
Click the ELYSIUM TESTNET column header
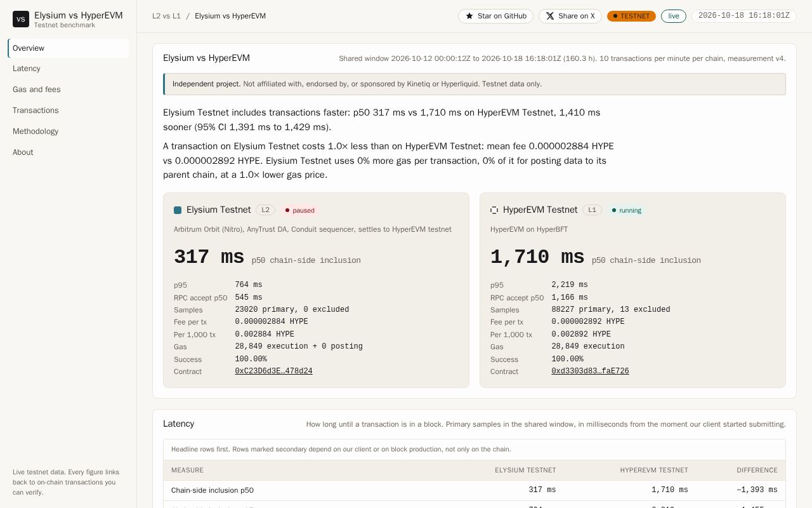(525, 471)
